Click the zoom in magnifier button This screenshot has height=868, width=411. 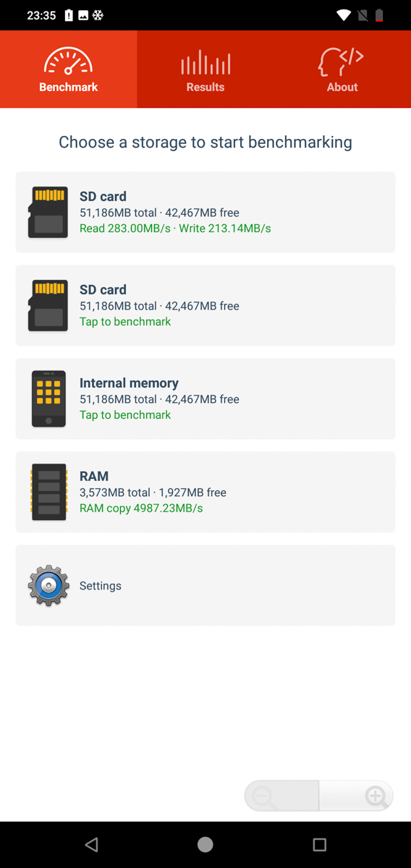click(356, 796)
